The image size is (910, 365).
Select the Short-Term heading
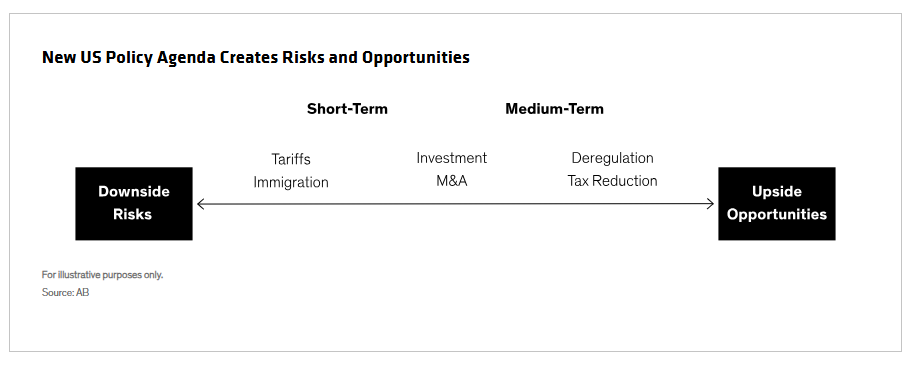coord(347,109)
